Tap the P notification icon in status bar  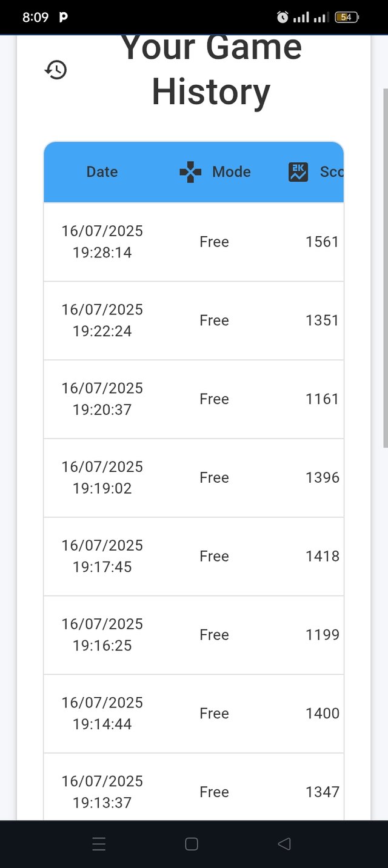click(64, 17)
